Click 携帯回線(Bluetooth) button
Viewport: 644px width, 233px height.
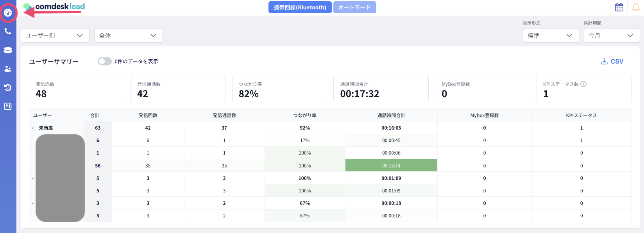point(300,7)
